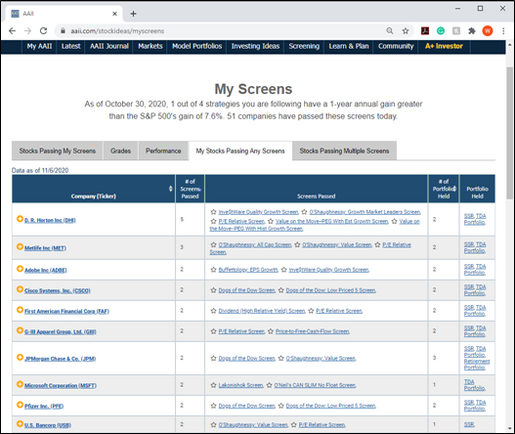Viewport: 515px width, 434px height.
Task: Switch to Stocks Passing My Screens tab
Action: (57, 151)
